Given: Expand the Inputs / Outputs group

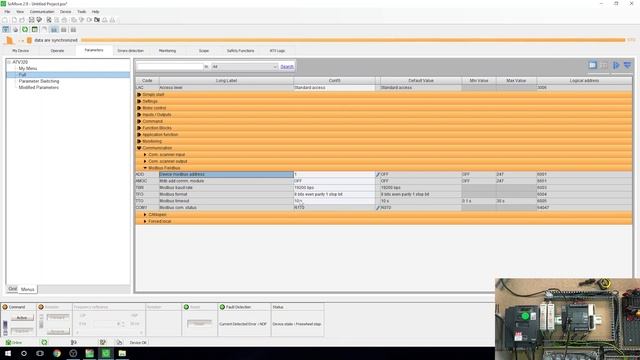Looking at the screenshot, I should 139,115.
